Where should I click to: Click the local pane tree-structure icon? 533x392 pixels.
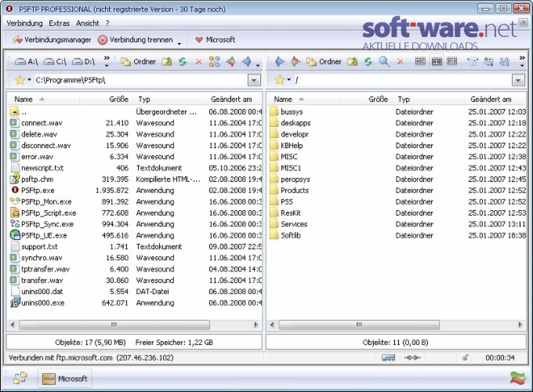tap(215, 61)
